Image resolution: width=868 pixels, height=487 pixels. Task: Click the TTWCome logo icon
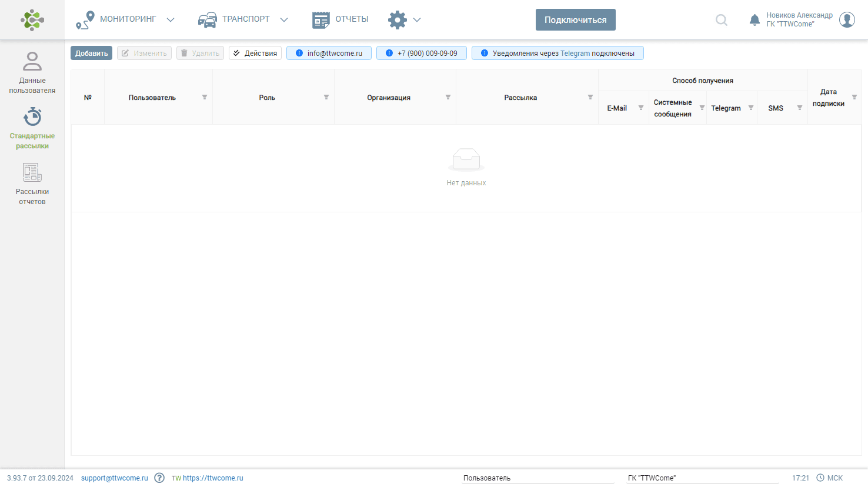[32, 20]
